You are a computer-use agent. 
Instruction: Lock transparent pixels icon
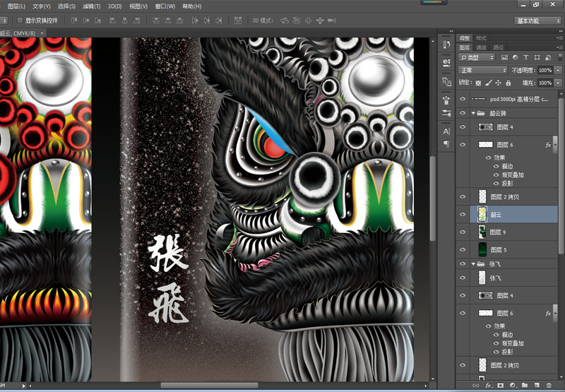click(478, 83)
